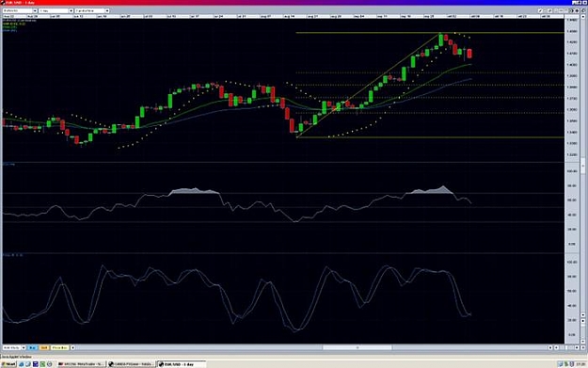Click the blue Buy button

[x=32, y=347]
